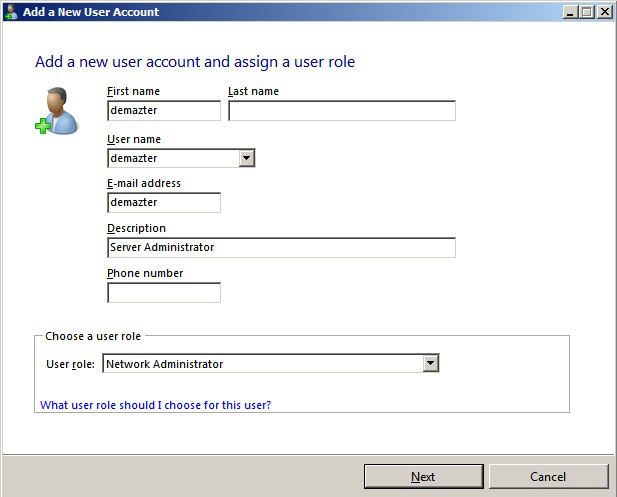The height and width of the screenshot is (497, 617).
Task: Click the Next button
Action: (x=423, y=477)
